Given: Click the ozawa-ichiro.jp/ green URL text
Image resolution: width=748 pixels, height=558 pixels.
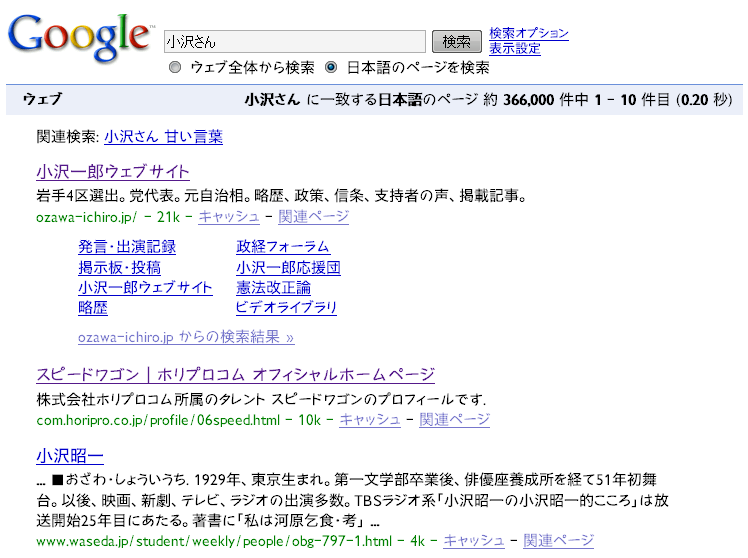Looking at the screenshot, I should click(x=86, y=217).
